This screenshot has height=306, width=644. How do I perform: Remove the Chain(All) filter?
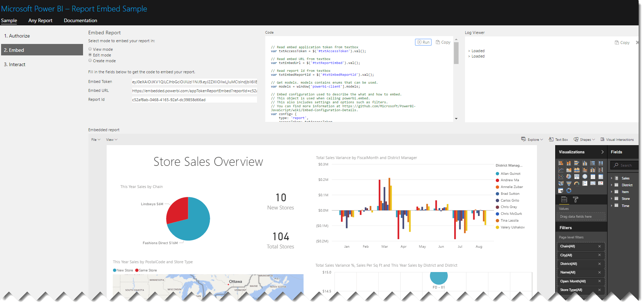pos(600,246)
